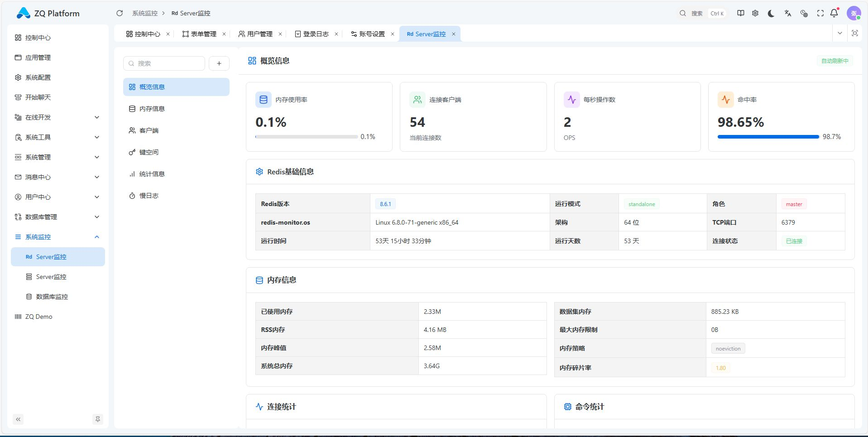The height and width of the screenshot is (437, 868).
Task: Click the Redis panel search field
Action: click(164, 63)
